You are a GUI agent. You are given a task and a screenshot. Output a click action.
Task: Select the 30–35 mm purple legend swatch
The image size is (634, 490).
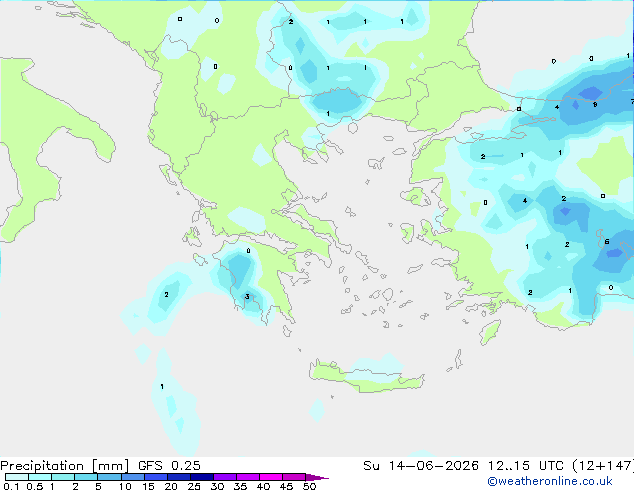[x=224, y=477]
